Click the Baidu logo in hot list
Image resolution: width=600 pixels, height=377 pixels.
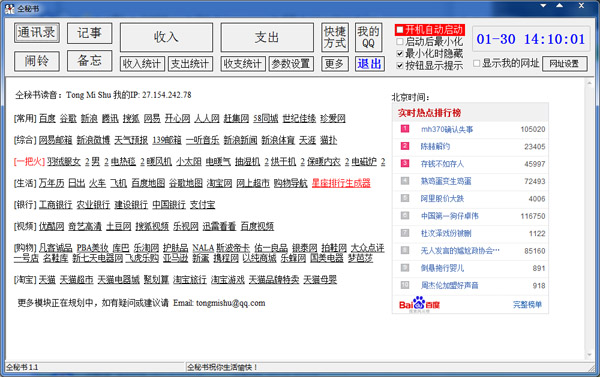point(419,305)
